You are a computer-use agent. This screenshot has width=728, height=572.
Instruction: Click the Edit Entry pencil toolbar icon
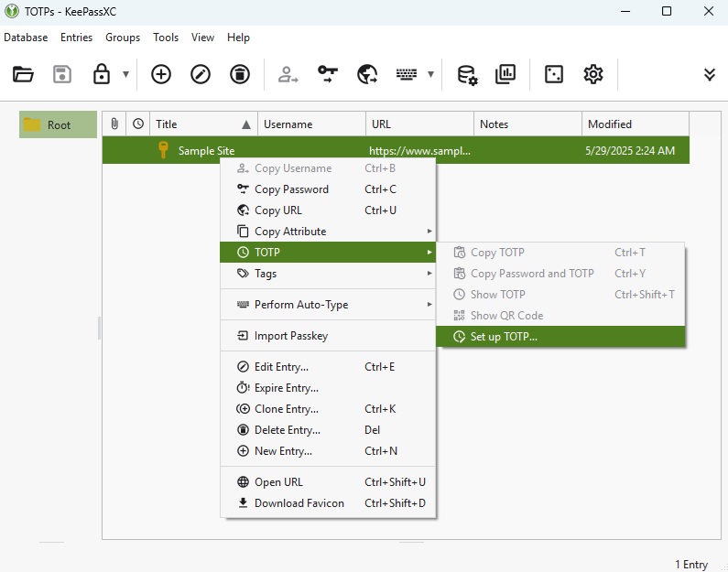(x=201, y=75)
